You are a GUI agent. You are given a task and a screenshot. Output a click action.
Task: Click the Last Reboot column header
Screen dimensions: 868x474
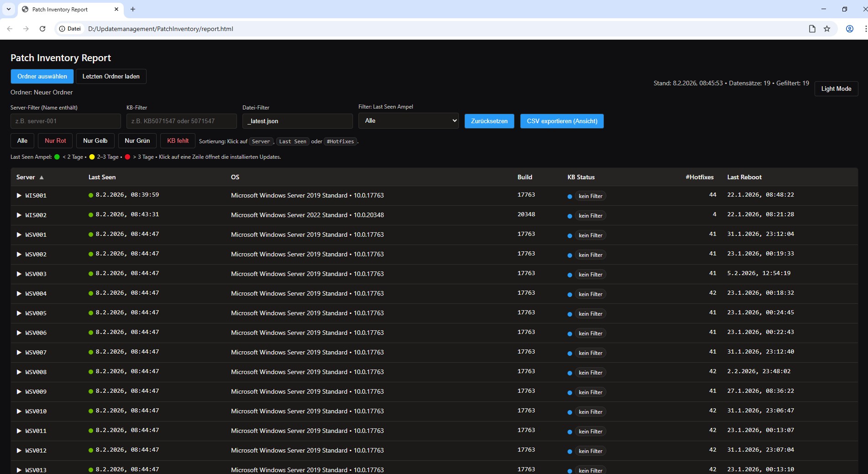pyautogui.click(x=744, y=177)
